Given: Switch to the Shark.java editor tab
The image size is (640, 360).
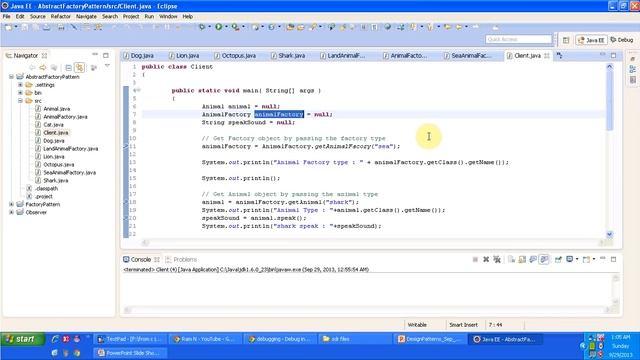Looking at the screenshot, I should (288, 56).
